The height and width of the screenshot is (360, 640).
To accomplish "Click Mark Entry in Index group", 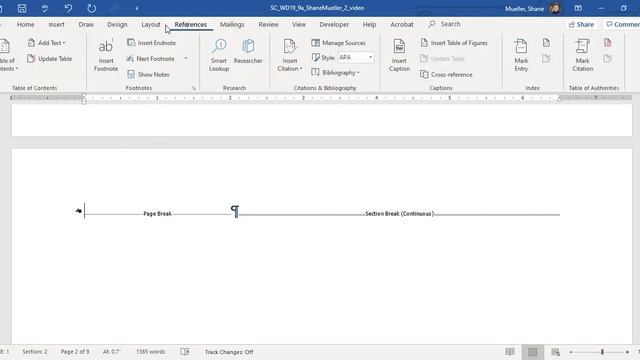I will 521,56.
